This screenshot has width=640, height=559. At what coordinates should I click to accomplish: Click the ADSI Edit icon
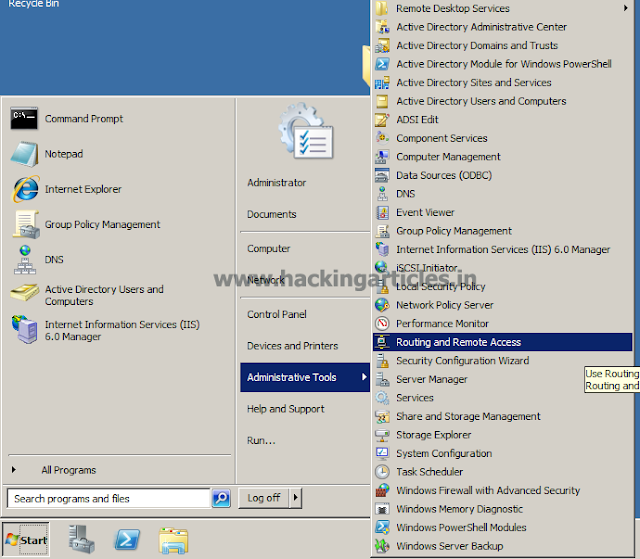coord(382,120)
